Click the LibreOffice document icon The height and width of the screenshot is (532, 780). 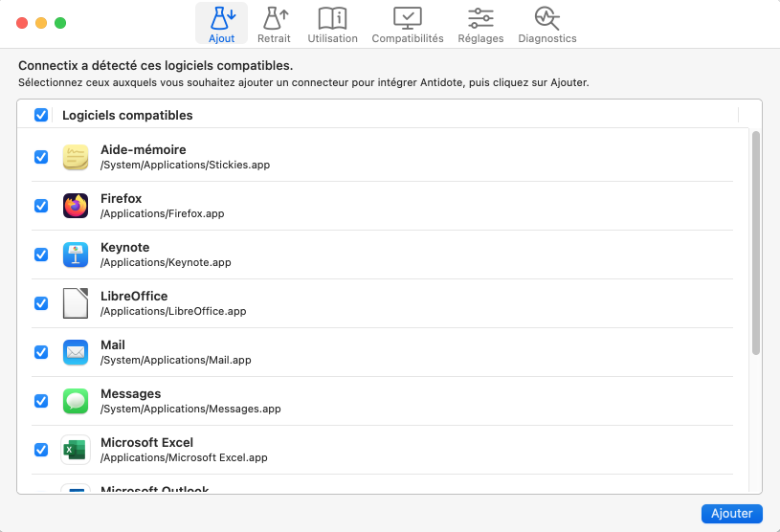point(76,303)
